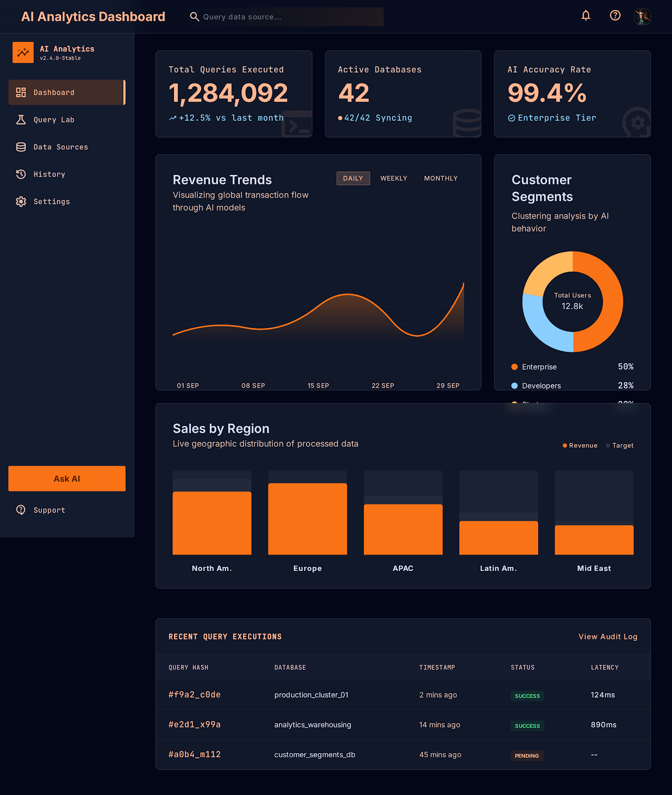
Task: Click the North Am. revenue bar
Action: [x=212, y=523]
